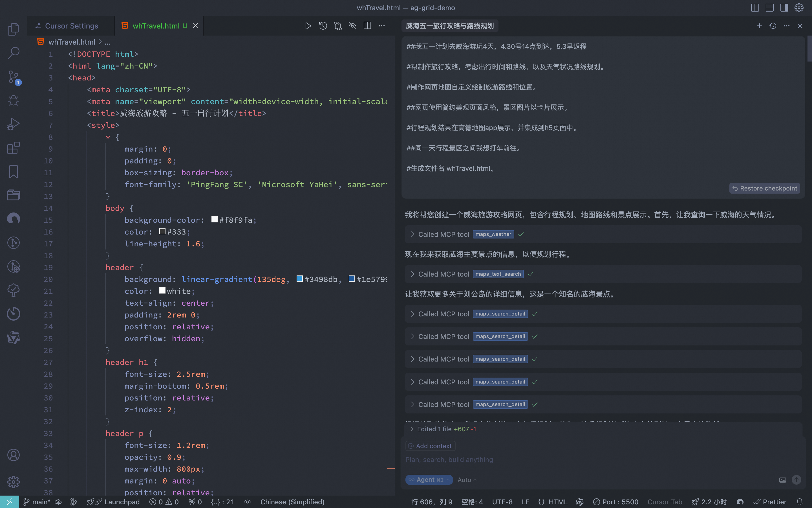Open the Extensions view

coord(14,148)
